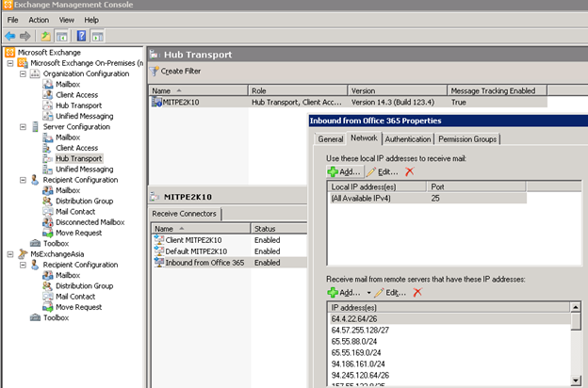Collapse the Microsoft Exchange On-Premises node
The height and width of the screenshot is (388, 588).
pos(10,63)
